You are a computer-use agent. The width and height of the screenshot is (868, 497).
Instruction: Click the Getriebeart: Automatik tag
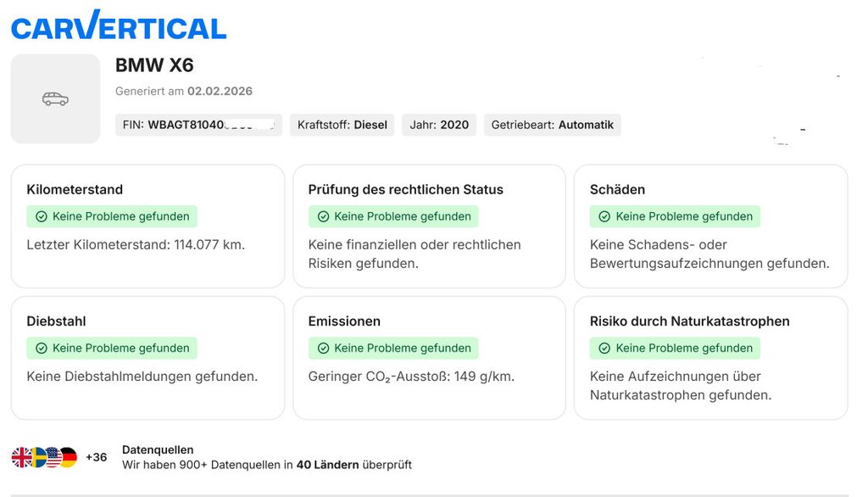552,125
